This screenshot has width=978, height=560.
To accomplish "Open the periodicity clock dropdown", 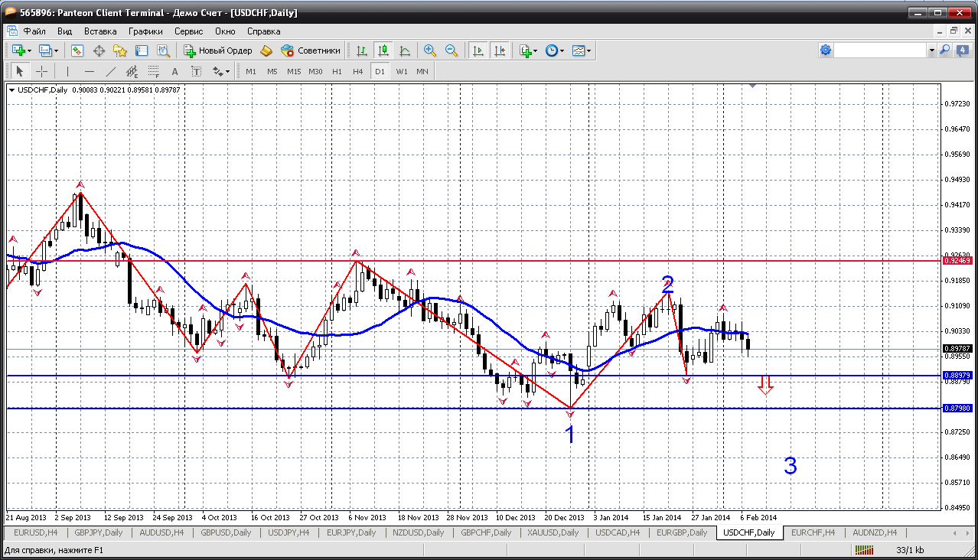I will (x=554, y=50).
